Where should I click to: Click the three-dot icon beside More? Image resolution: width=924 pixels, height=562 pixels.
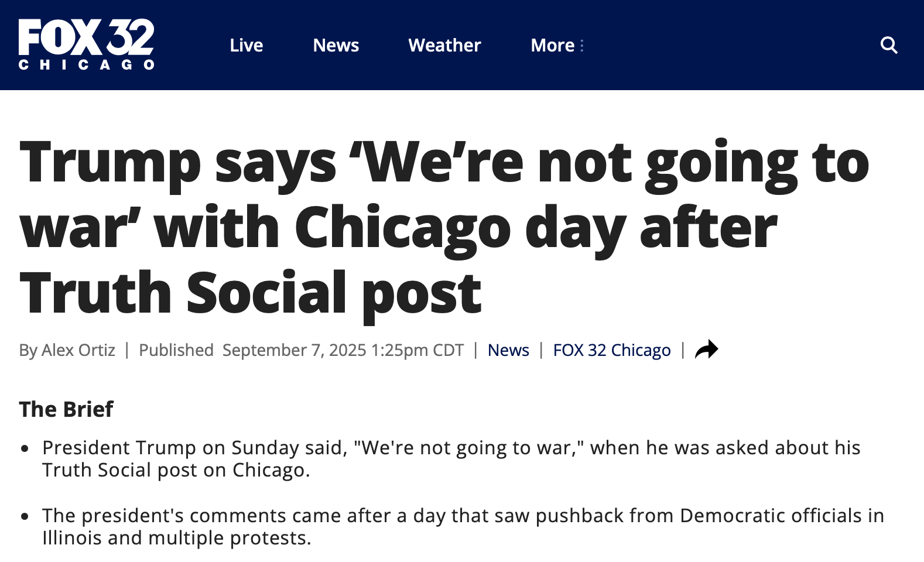pyautogui.click(x=581, y=45)
